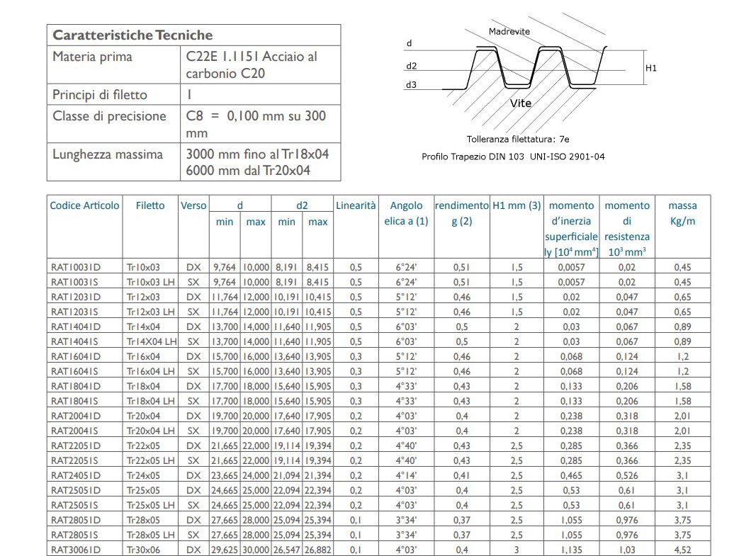This screenshot has width=756, height=556.
Task: Select the Profilo Trapezio DIN 103 caption
Action: click(513, 157)
